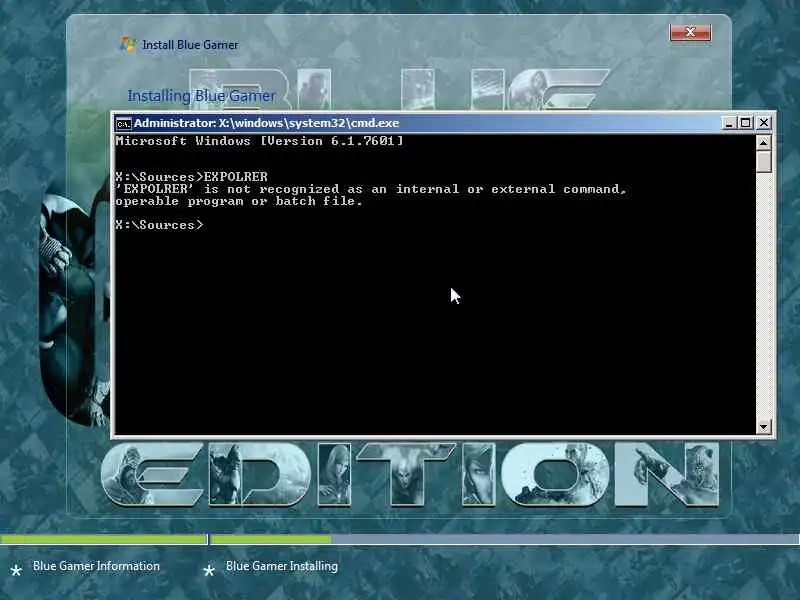800x600 pixels.
Task: Close the Administrator cmd.exe window
Action: point(763,123)
